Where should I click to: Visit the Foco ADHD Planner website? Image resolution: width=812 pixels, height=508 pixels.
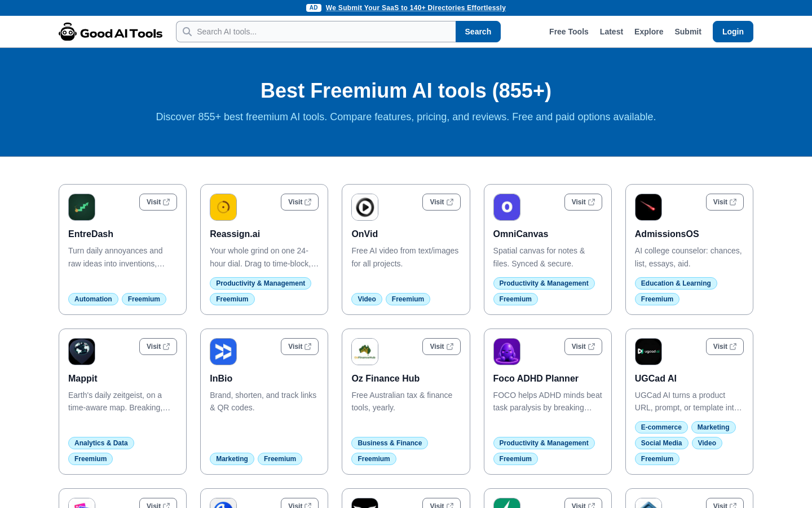click(583, 347)
